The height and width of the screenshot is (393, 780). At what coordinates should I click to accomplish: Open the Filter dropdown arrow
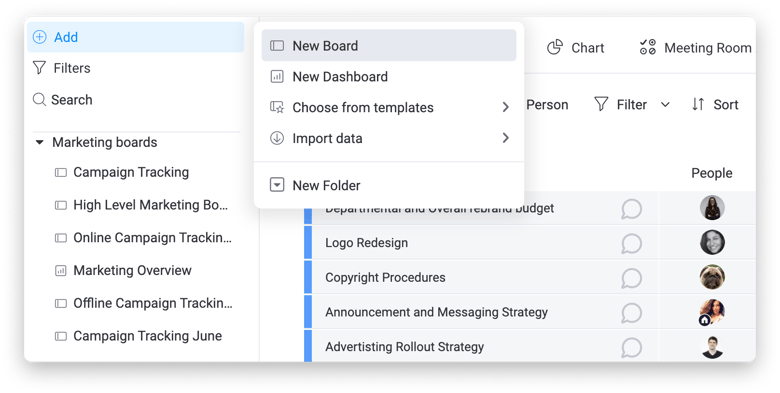665,105
